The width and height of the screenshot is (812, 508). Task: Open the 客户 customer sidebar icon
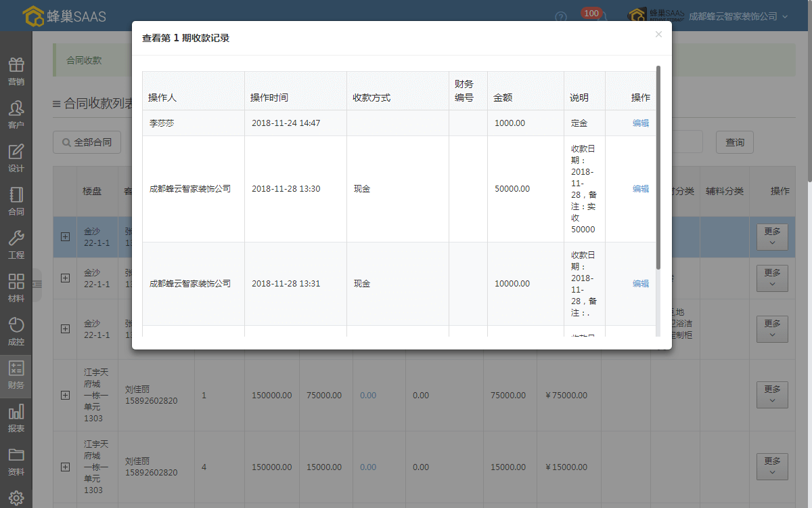[16, 114]
